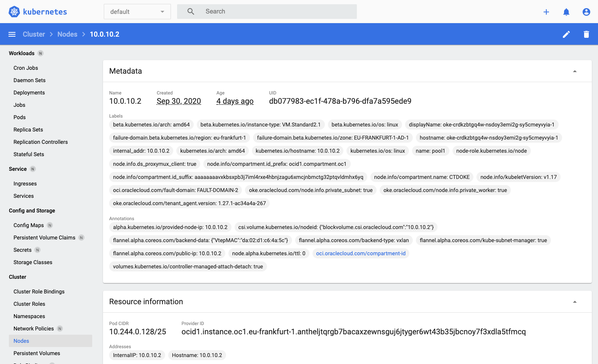The height and width of the screenshot is (364, 598).
Task: Open Storage Classes in sidebar
Action: [x=33, y=262]
